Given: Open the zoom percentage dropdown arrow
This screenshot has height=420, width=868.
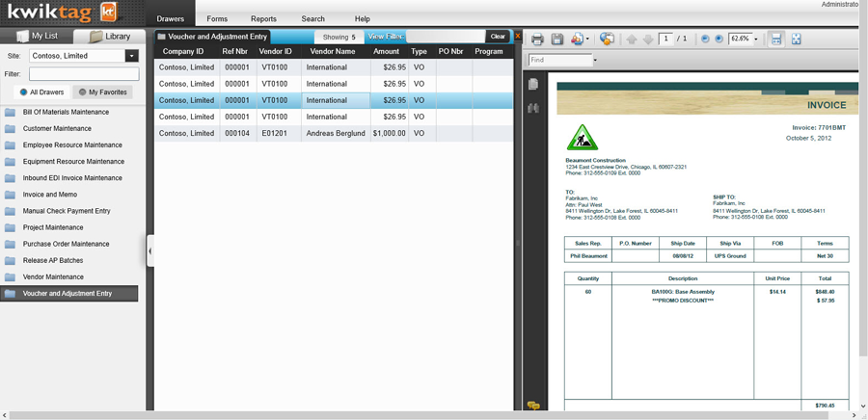Looking at the screenshot, I should click(755, 39).
